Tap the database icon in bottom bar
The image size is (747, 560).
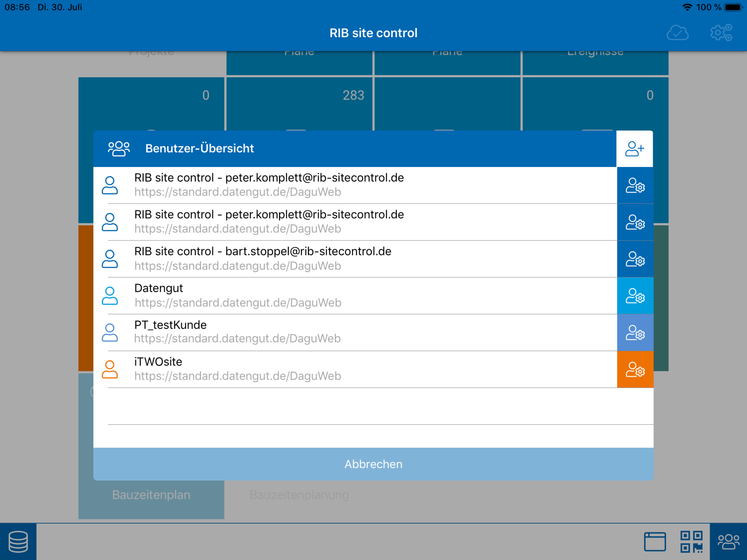[18, 542]
